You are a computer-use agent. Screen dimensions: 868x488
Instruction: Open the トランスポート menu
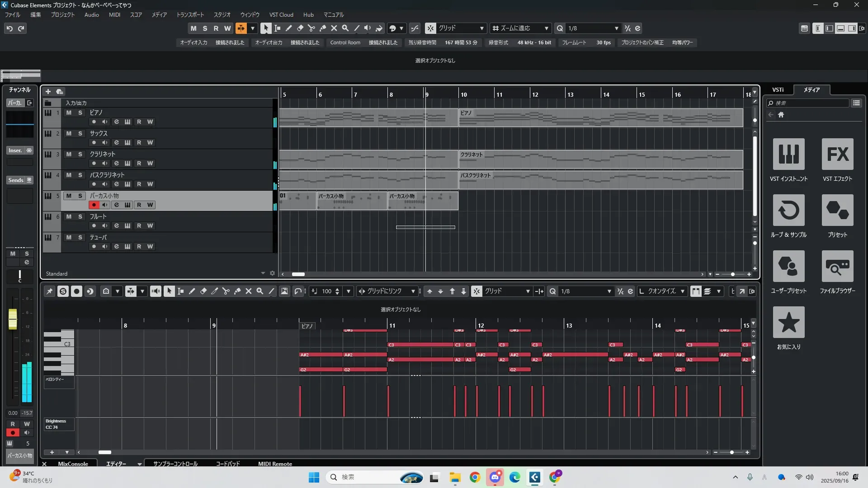click(190, 15)
